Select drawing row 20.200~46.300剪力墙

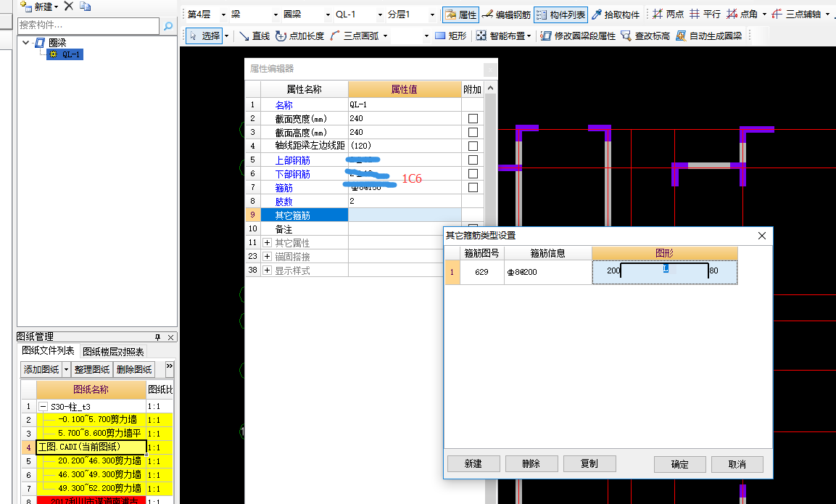[x=91, y=460]
